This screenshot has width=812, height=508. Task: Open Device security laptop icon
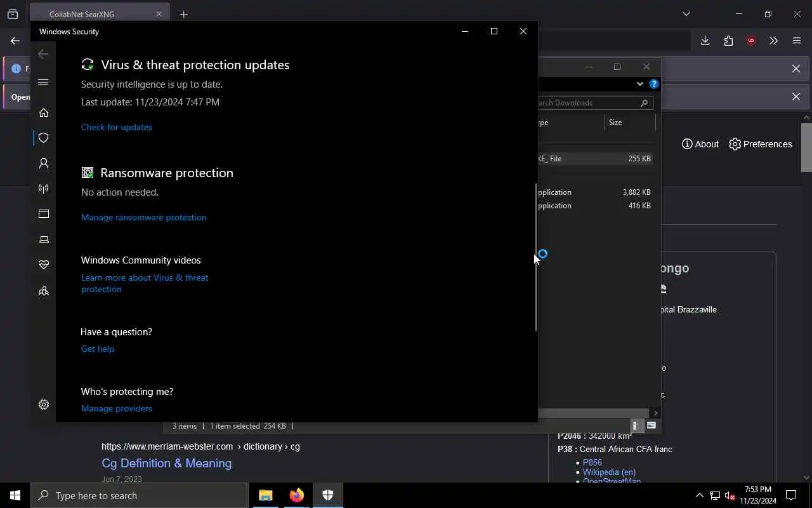tap(44, 239)
